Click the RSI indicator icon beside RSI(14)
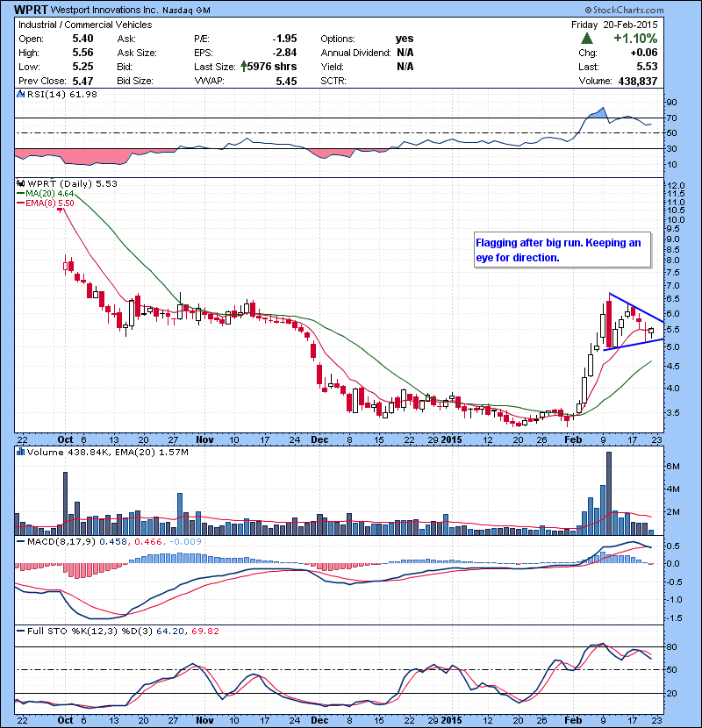 (20, 94)
